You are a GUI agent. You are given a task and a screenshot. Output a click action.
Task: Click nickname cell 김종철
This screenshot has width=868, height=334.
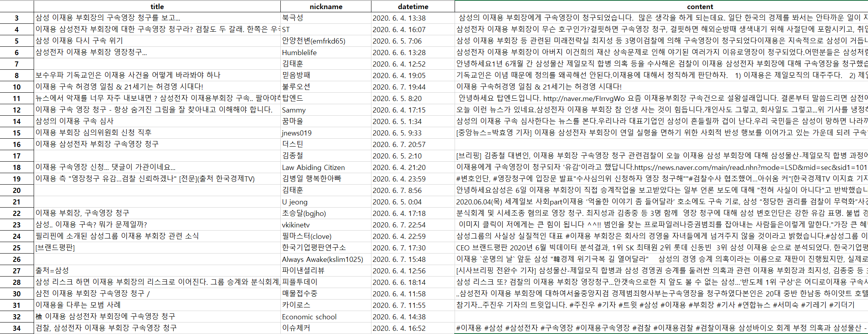(x=326, y=156)
